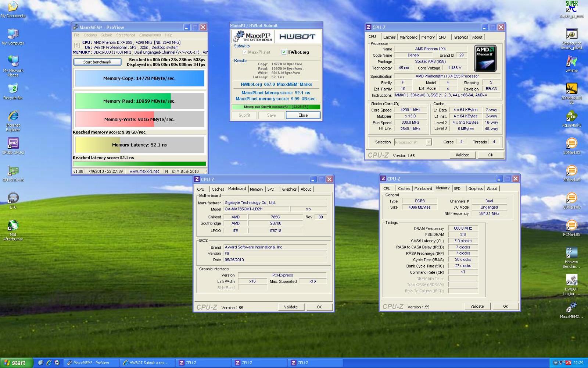Launch MaxxMEM2 desktop icon

571,310
